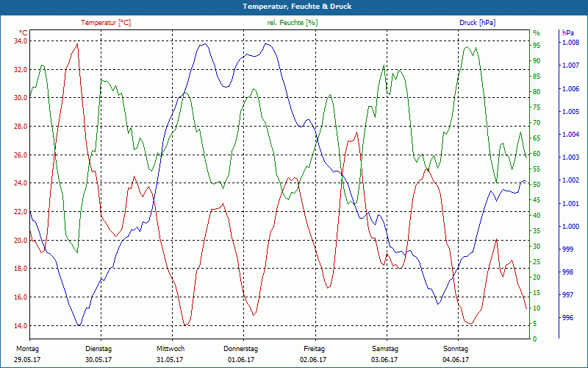Click the '70' humidity axis value
The image size is (588, 368).
pos(537,123)
